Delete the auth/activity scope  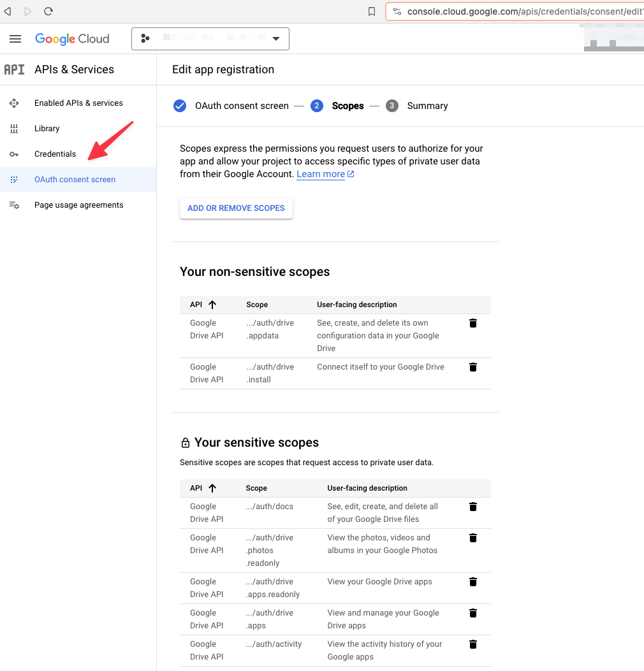click(472, 644)
